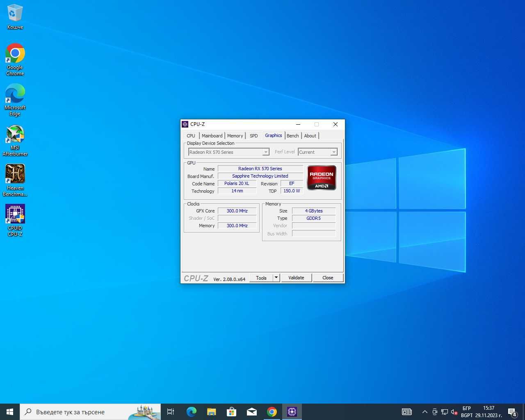Image resolution: width=525 pixels, height=420 pixels.
Task: Switch to the Mainboard tab
Action: tap(212, 136)
